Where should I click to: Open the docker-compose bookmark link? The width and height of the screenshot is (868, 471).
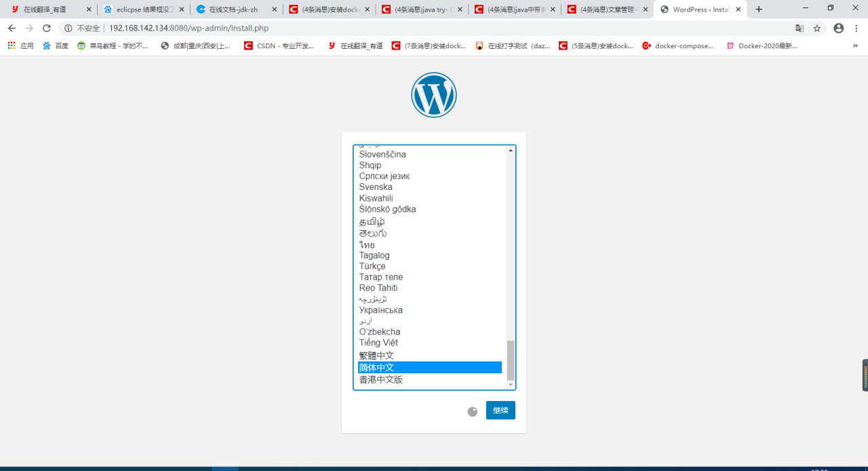(x=678, y=46)
